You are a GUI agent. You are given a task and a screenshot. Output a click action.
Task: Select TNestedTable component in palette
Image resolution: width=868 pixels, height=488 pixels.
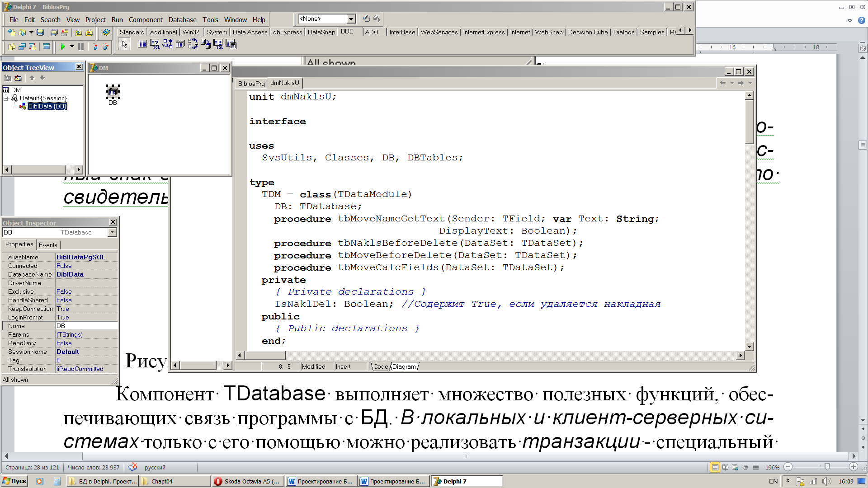[x=231, y=44]
